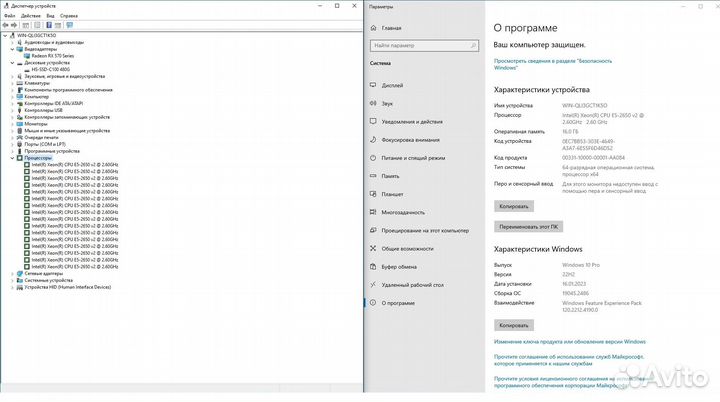
Task: Select the Компьютер row in device tree
Action: coord(36,97)
